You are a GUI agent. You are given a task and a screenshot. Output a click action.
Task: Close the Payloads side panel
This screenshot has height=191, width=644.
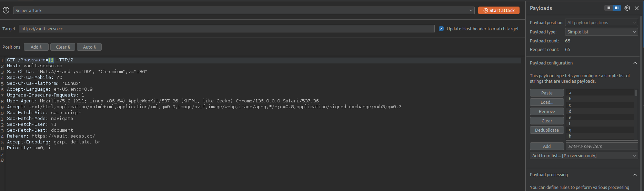(x=636, y=8)
